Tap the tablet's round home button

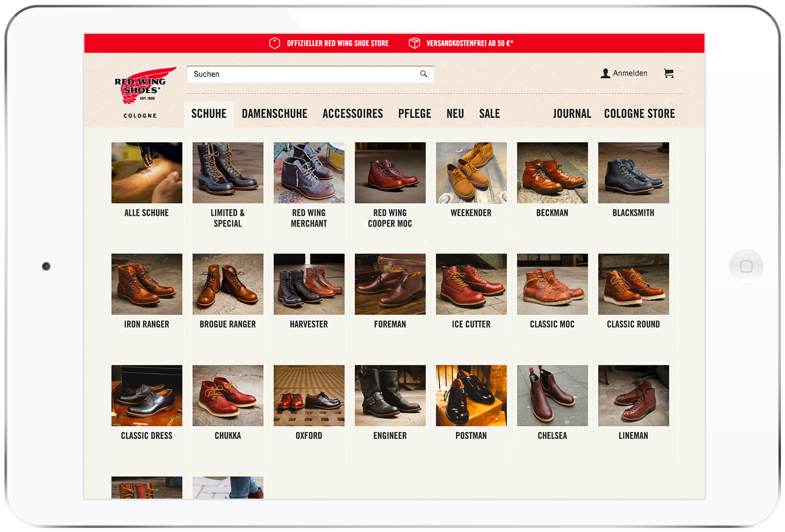click(x=746, y=266)
